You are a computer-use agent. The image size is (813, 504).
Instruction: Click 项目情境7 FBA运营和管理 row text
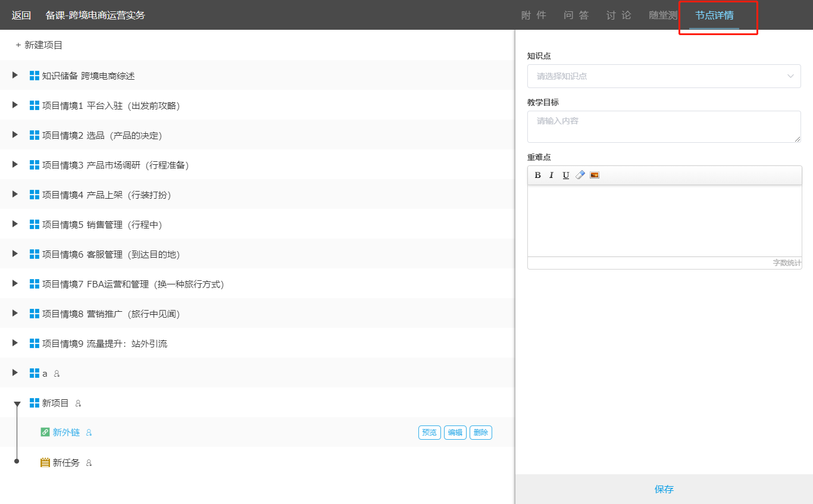pos(133,284)
